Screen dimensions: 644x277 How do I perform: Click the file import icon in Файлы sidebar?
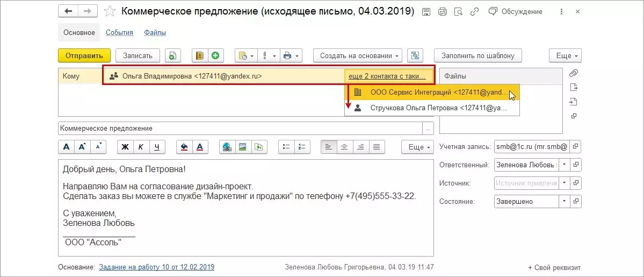(x=574, y=102)
